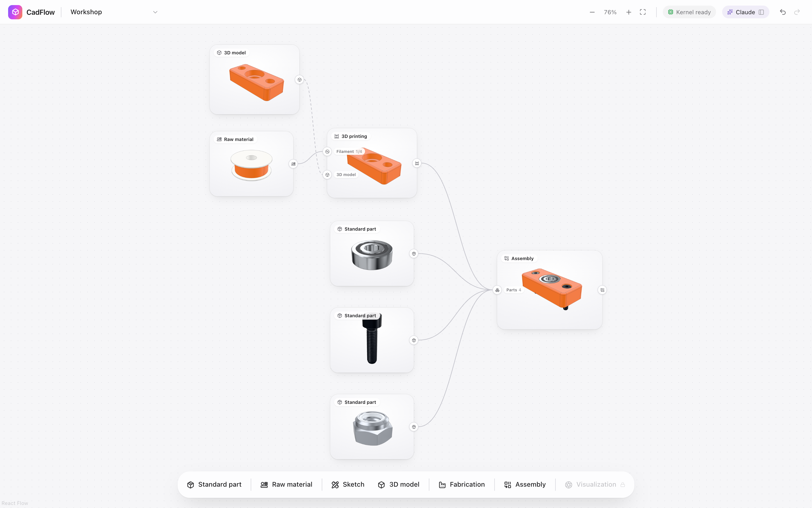
Task: Add a Raw material node from toolbar
Action: pyautogui.click(x=286, y=484)
